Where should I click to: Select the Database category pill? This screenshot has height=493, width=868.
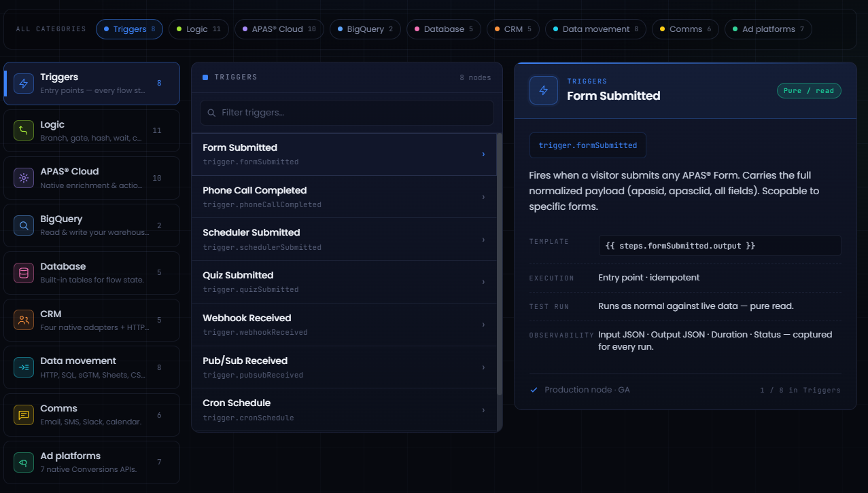444,29
